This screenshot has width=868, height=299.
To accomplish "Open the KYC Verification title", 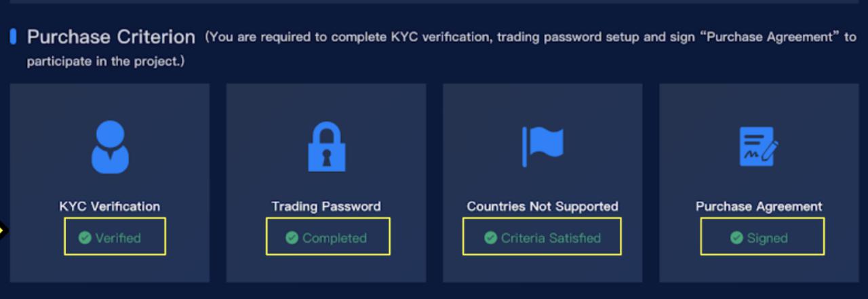I will [110, 206].
